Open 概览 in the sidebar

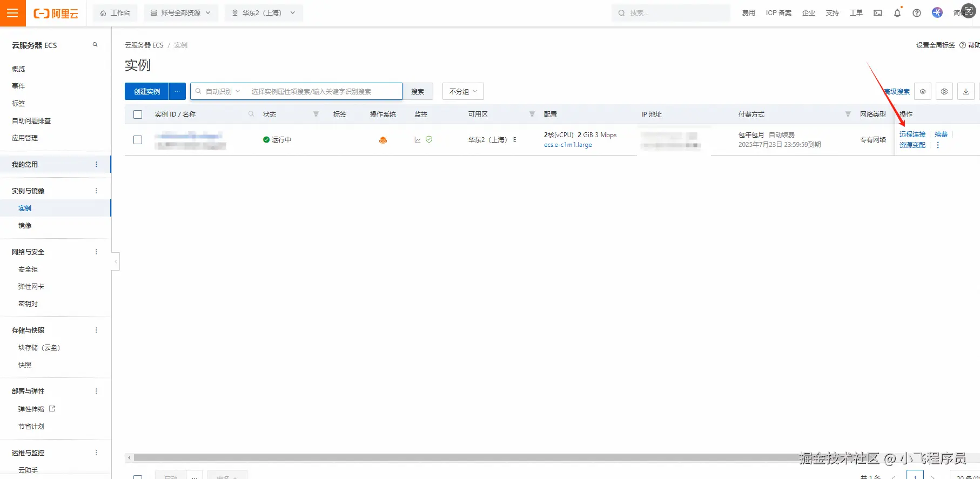19,69
